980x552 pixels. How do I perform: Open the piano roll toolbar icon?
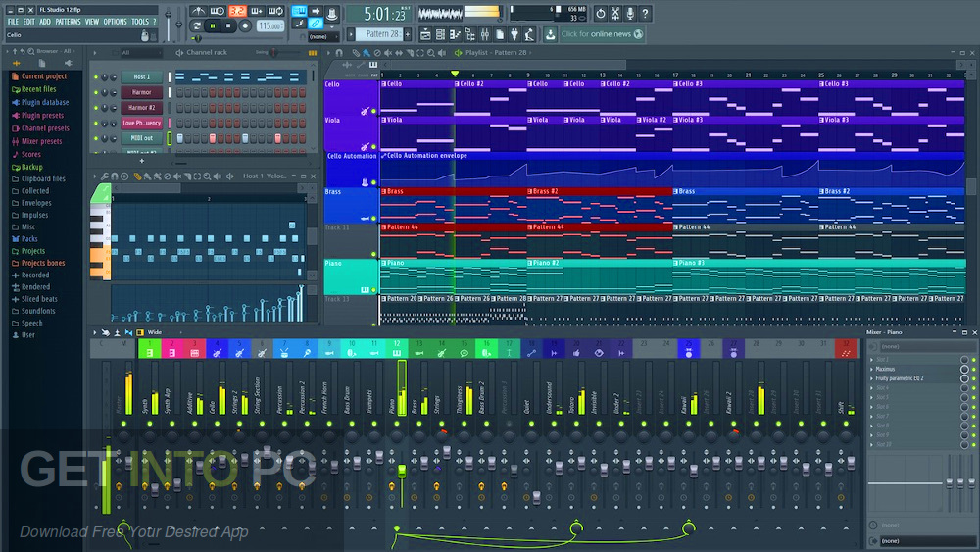tap(455, 34)
